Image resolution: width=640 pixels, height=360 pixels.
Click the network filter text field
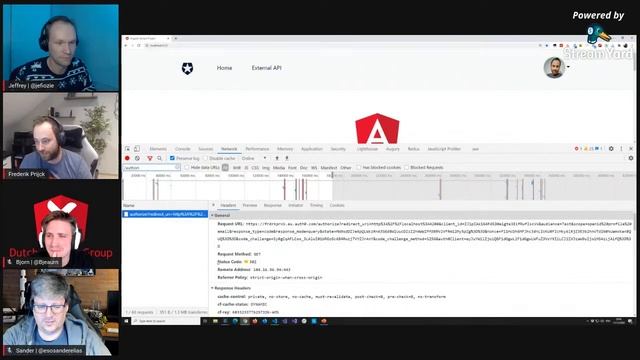point(151,167)
